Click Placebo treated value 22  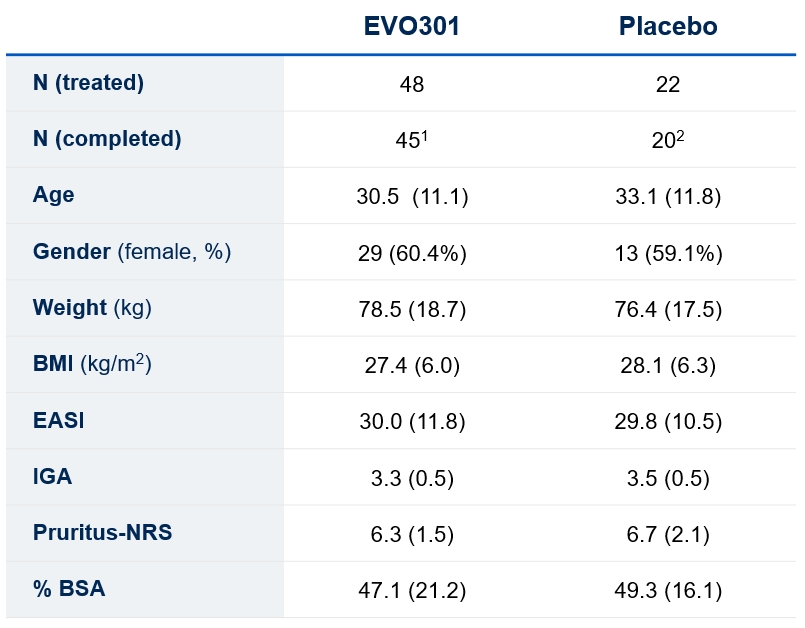tap(668, 85)
